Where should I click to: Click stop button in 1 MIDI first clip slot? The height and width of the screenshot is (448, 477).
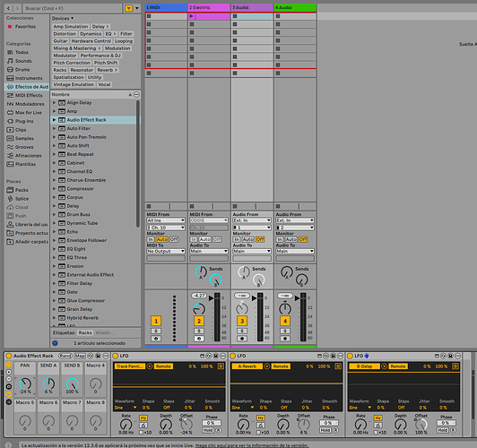(149, 16)
